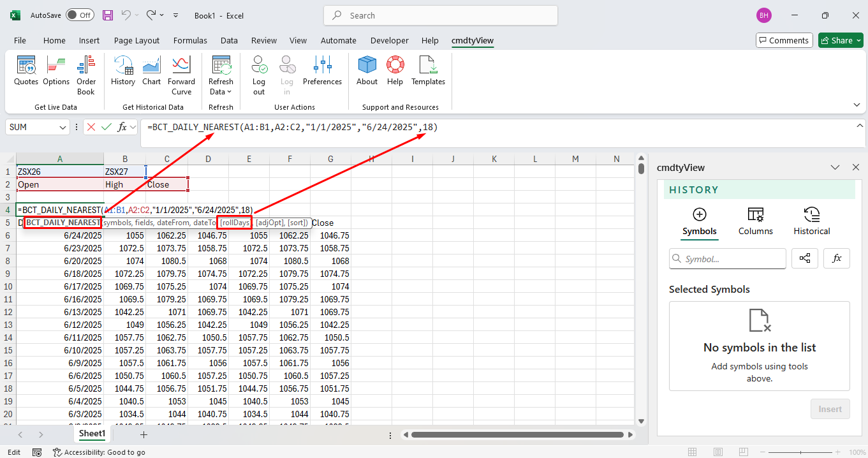868x458 pixels.
Task: Open the cmdtyView Help resource
Action: (x=395, y=71)
